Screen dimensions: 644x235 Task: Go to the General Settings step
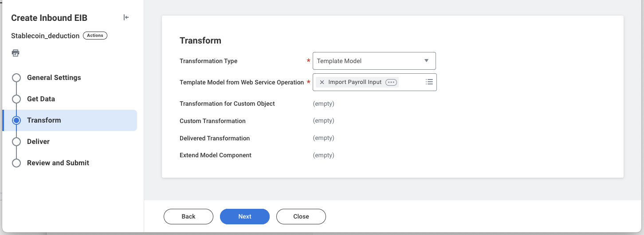click(x=54, y=78)
